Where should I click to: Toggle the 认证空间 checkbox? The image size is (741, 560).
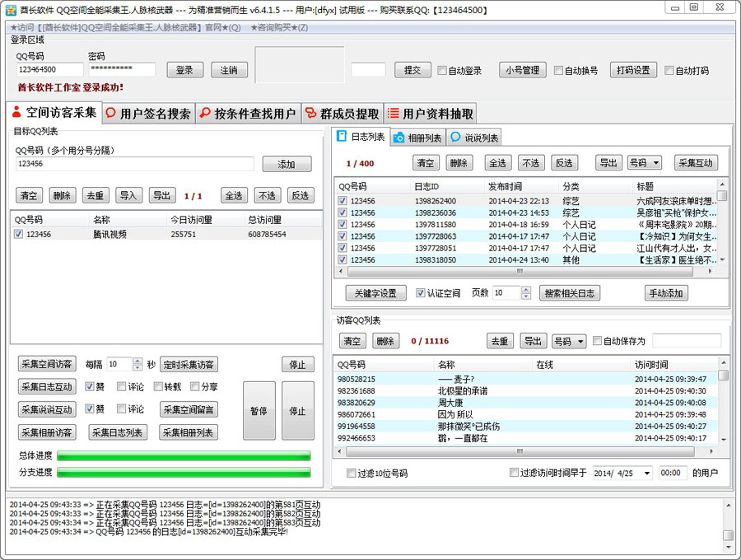[420, 293]
